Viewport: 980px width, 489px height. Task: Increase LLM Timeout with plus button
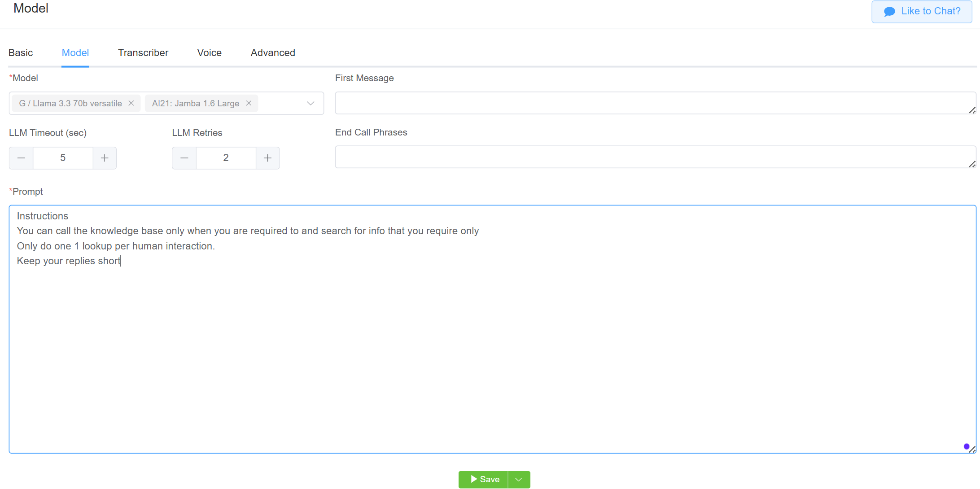tap(105, 158)
